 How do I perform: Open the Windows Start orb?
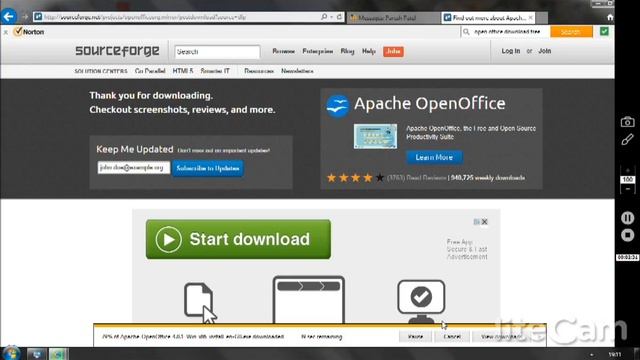(x=11, y=353)
